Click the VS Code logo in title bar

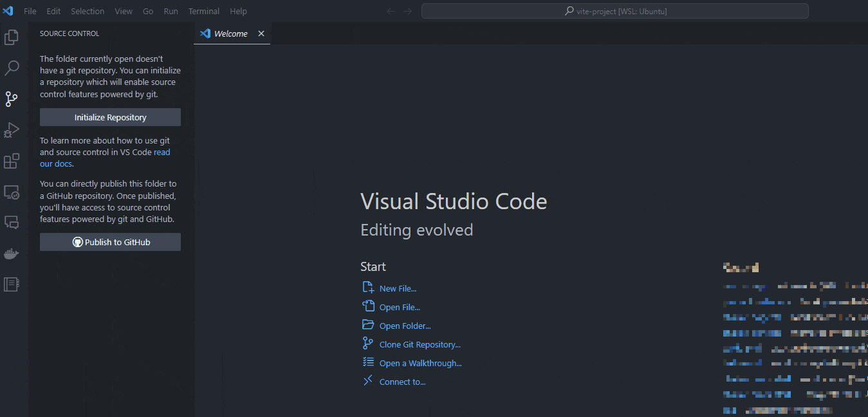coord(8,11)
